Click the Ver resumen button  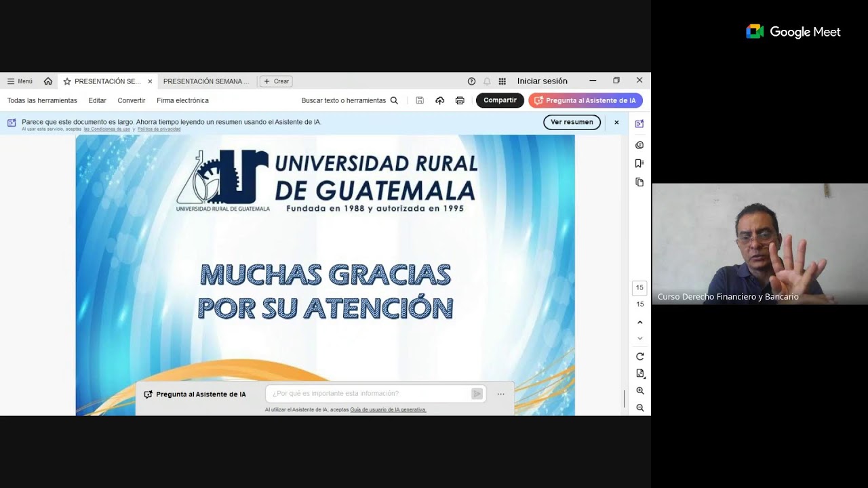pyautogui.click(x=572, y=122)
